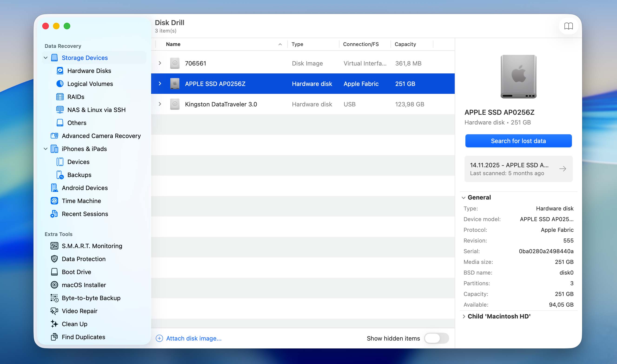This screenshot has width=617, height=364.
Task: Click the Time Machine clock icon
Action: pos(54,201)
